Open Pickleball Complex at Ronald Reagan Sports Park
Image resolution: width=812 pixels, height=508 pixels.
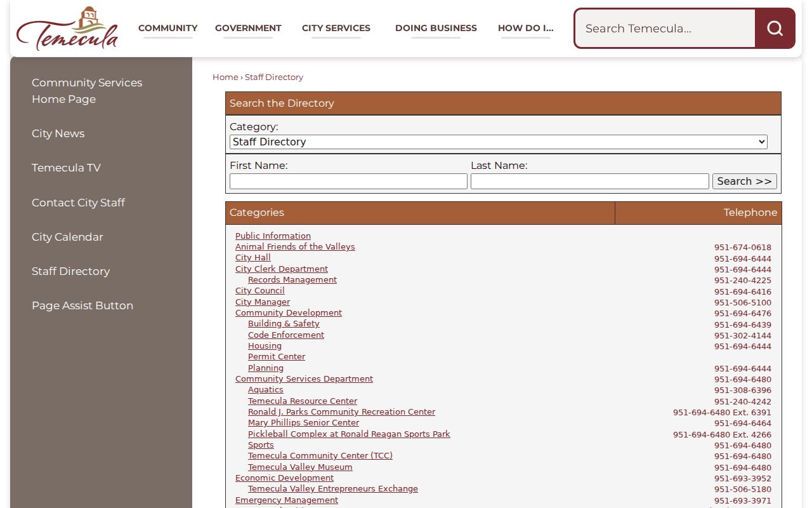click(349, 434)
